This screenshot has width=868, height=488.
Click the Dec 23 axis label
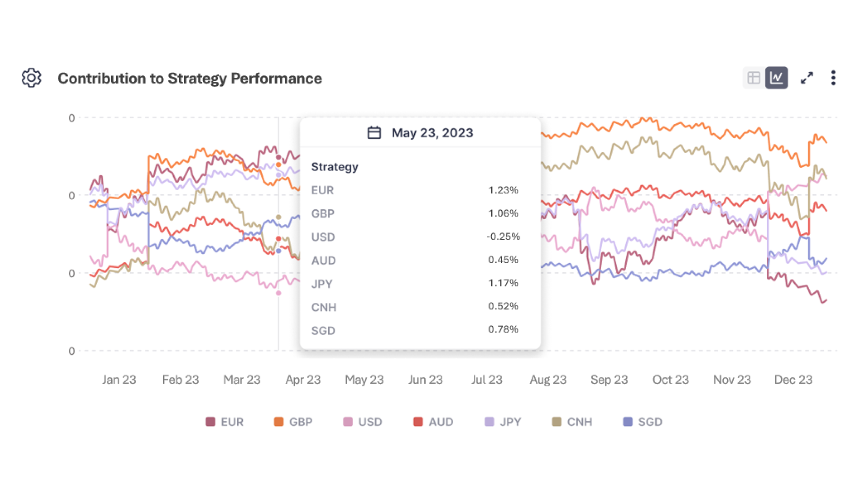coord(793,380)
